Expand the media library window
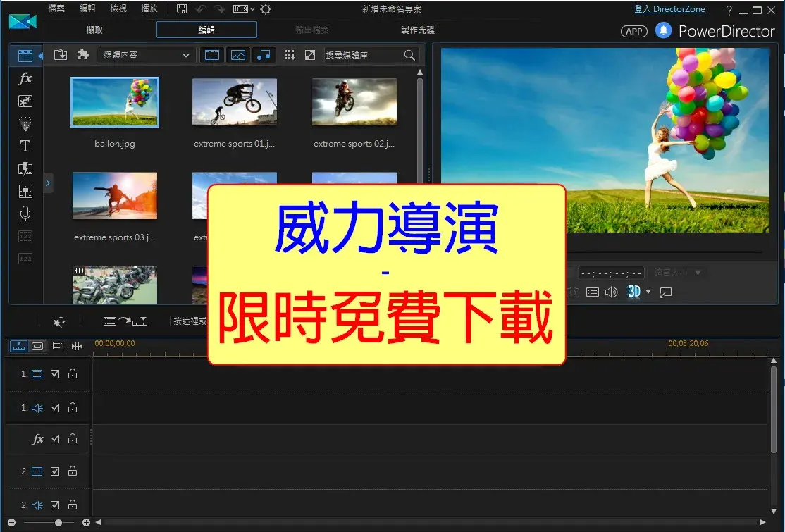Image resolution: width=785 pixels, height=532 pixels. coord(310,55)
